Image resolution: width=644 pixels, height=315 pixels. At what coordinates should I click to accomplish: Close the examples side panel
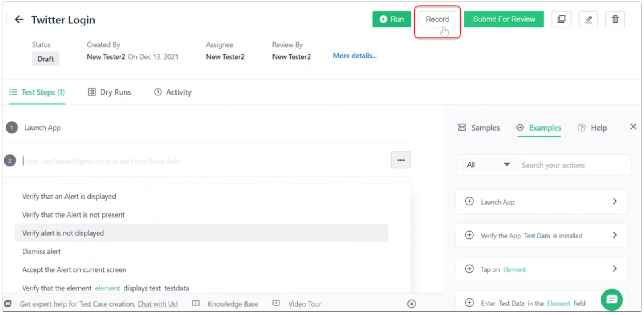(633, 127)
